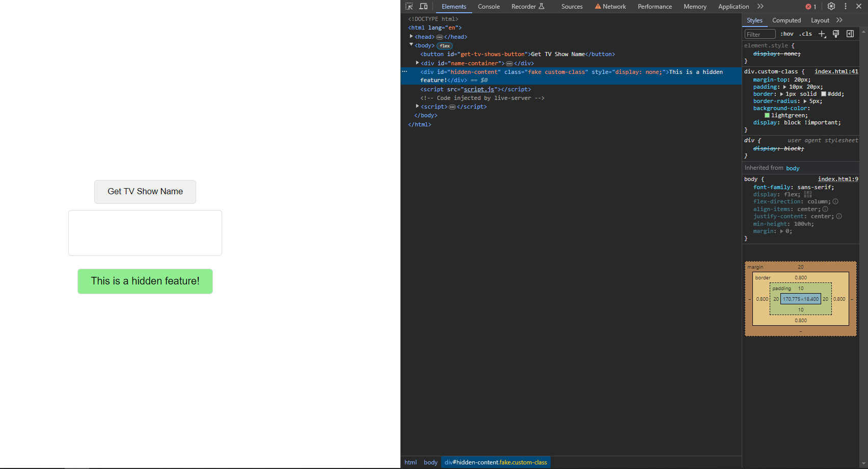Click the ellipsis badge inside the head tag

pyautogui.click(x=440, y=37)
